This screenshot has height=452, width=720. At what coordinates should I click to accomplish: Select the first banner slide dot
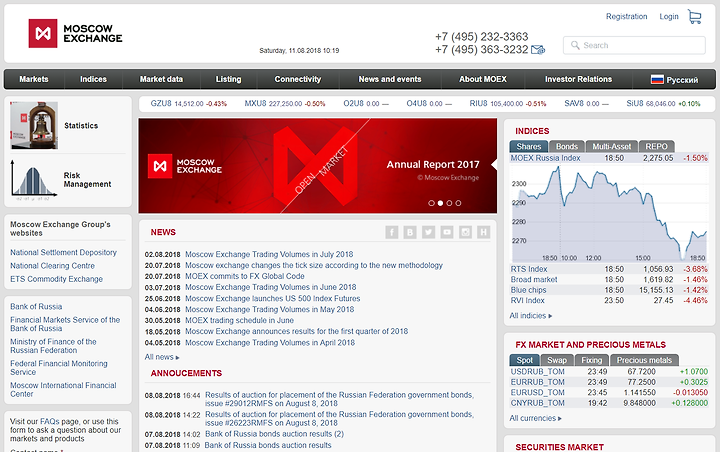(431, 203)
